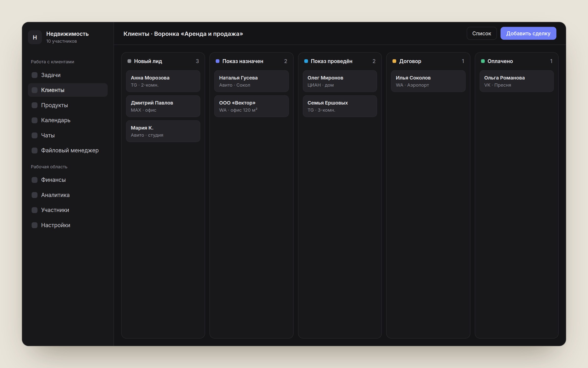Open the Дмитрий Павлов deal card
Image resolution: width=588 pixels, height=368 pixels.
(x=163, y=106)
